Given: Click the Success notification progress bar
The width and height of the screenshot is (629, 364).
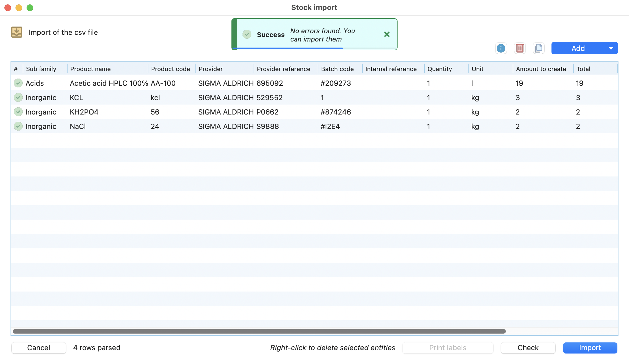Looking at the screenshot, I should point(314,48).
